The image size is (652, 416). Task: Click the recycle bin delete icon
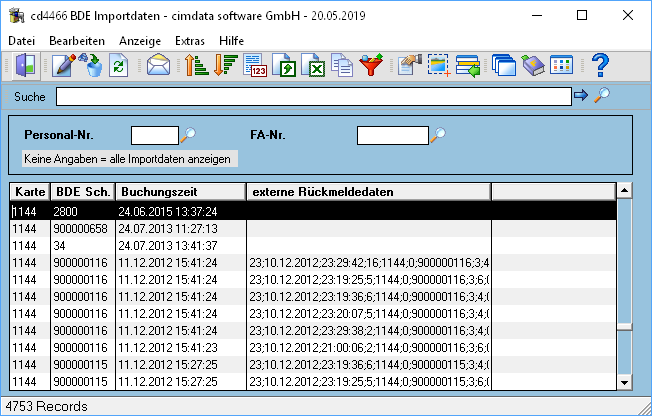(92, 65)
